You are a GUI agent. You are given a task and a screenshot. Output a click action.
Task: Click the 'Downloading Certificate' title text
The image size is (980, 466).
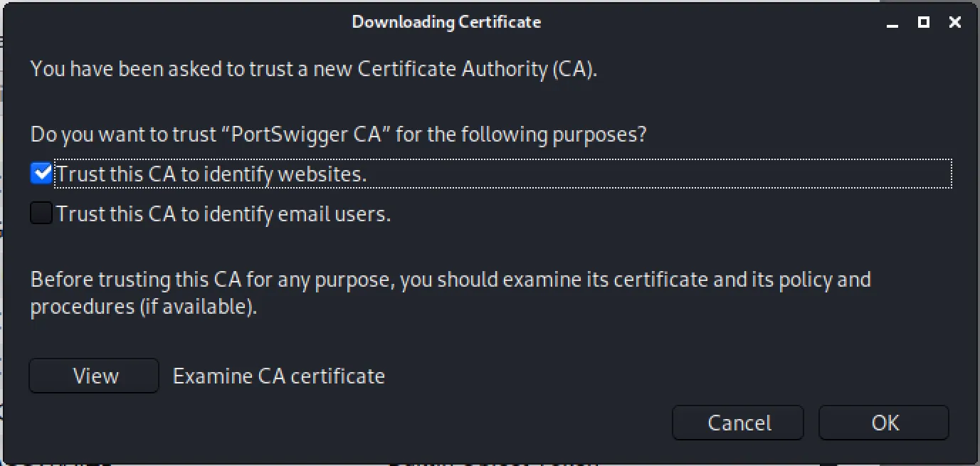447,22
